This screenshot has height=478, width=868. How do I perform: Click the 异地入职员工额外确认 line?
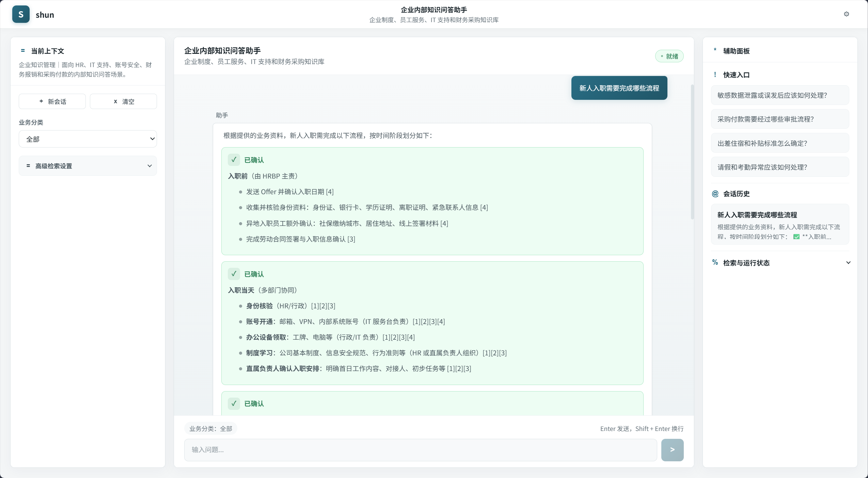click(x=347, y=223)
